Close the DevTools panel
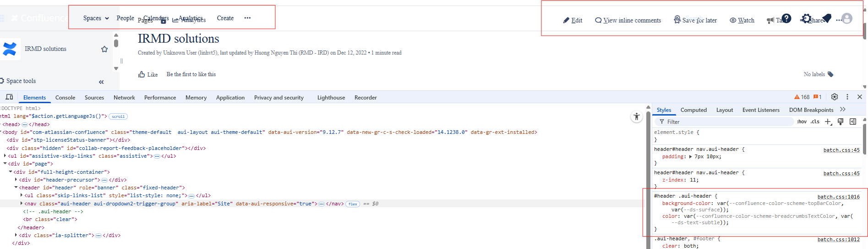 click(860, 97)
